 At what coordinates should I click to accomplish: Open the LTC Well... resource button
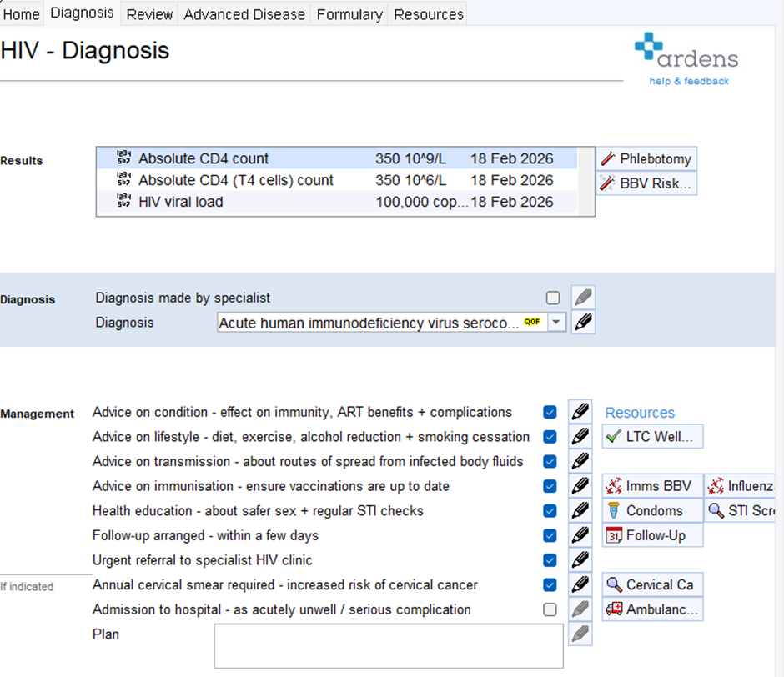[652, 437]
